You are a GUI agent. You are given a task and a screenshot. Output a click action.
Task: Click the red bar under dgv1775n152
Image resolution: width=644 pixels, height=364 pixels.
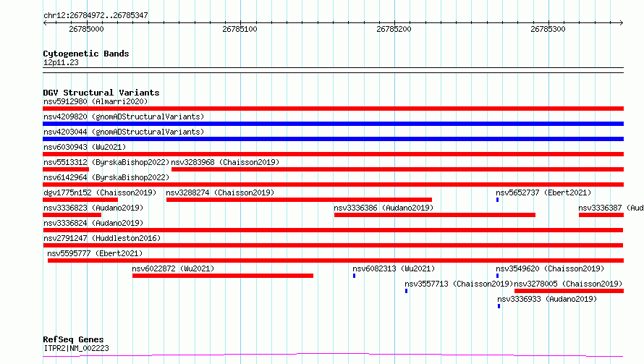pos(80,200)
